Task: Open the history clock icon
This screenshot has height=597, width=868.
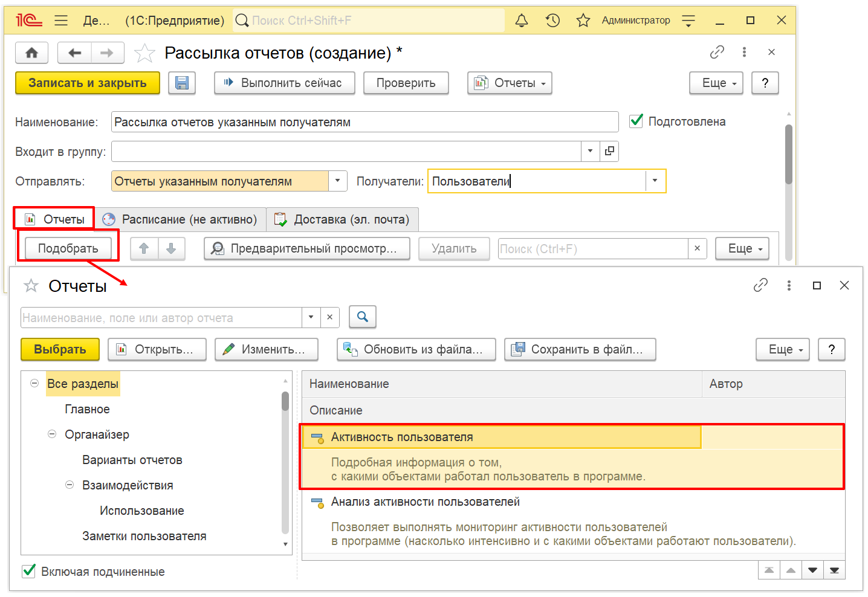Action: pyautogui.click(x=552, y=21)
